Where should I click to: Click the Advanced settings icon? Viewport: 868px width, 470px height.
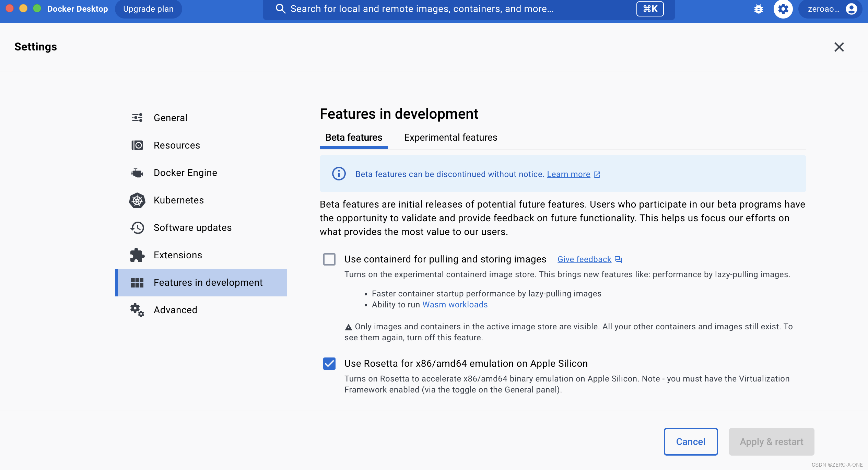click(x=137, y=310)
